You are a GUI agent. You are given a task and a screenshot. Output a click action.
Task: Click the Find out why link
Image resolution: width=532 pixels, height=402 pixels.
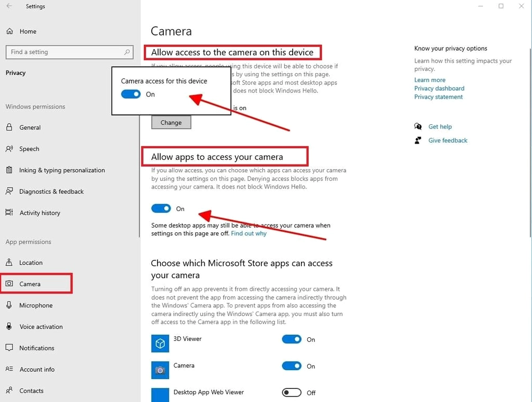pos(248,234)
